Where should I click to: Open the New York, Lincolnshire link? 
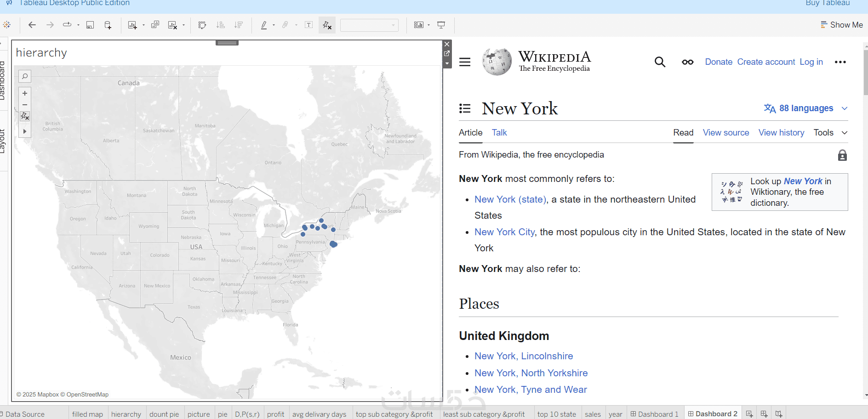pyautogui.click(x=524, y=356)
